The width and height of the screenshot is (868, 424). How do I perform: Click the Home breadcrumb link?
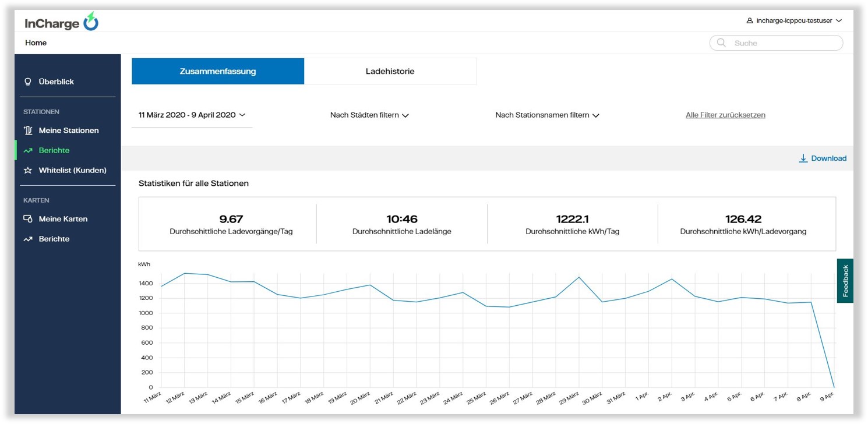(36, 43)
